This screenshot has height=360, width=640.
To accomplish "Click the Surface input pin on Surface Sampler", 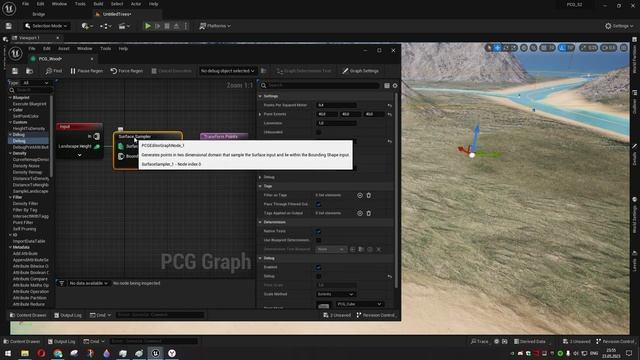I will (121, 146).
